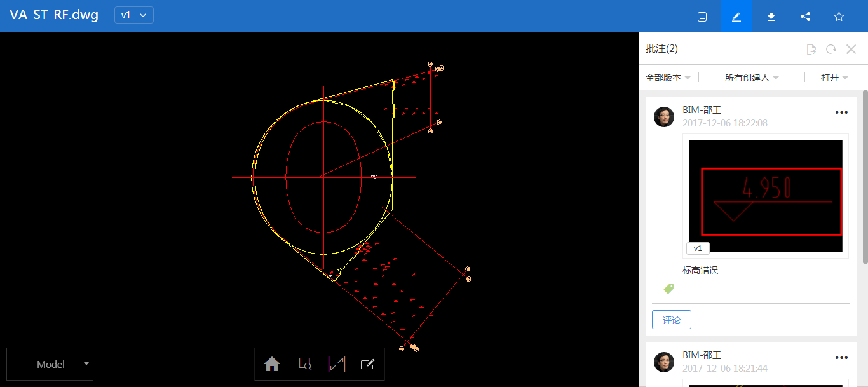Activate the zoom window tool
The height and width of the screenshot is (387, 868).
(x=305, y=364)
